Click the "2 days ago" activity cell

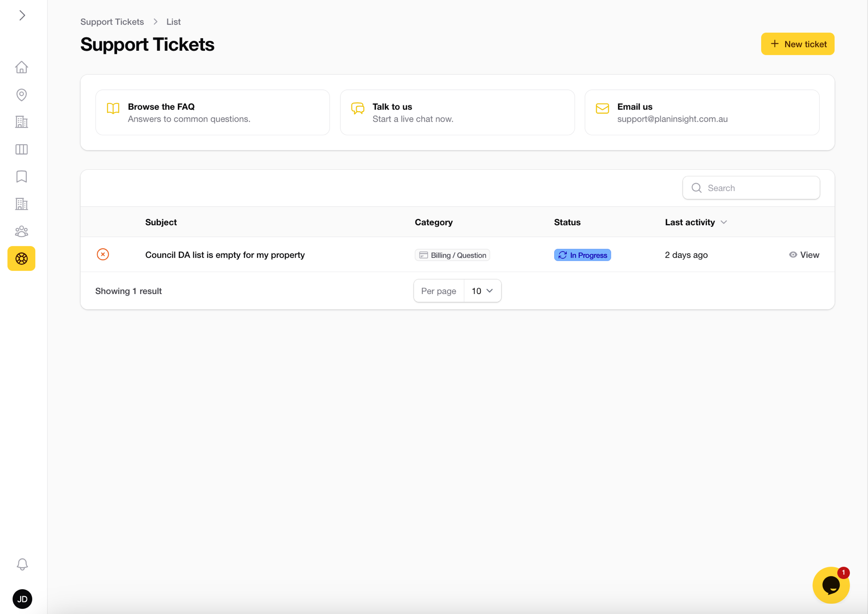(x=686, y=255)
